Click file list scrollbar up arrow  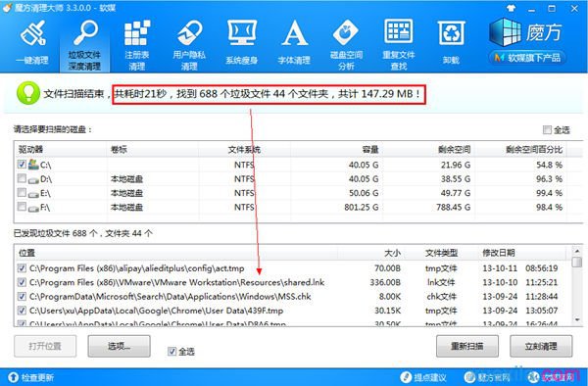pos(577,251)
